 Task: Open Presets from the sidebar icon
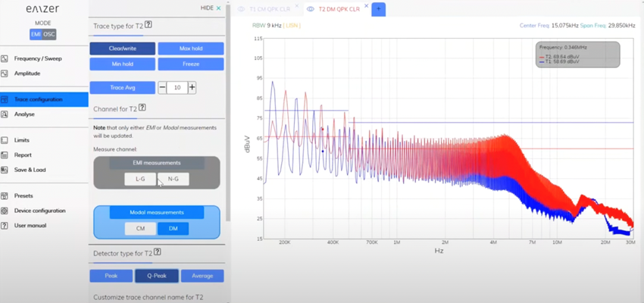5,196
